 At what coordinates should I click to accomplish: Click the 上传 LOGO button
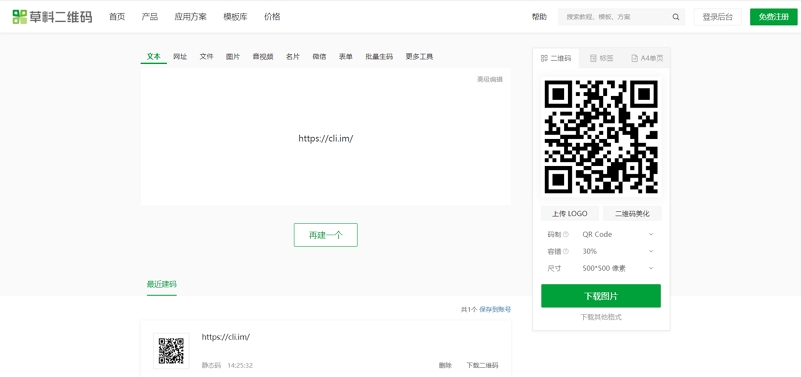coord(570,214)
